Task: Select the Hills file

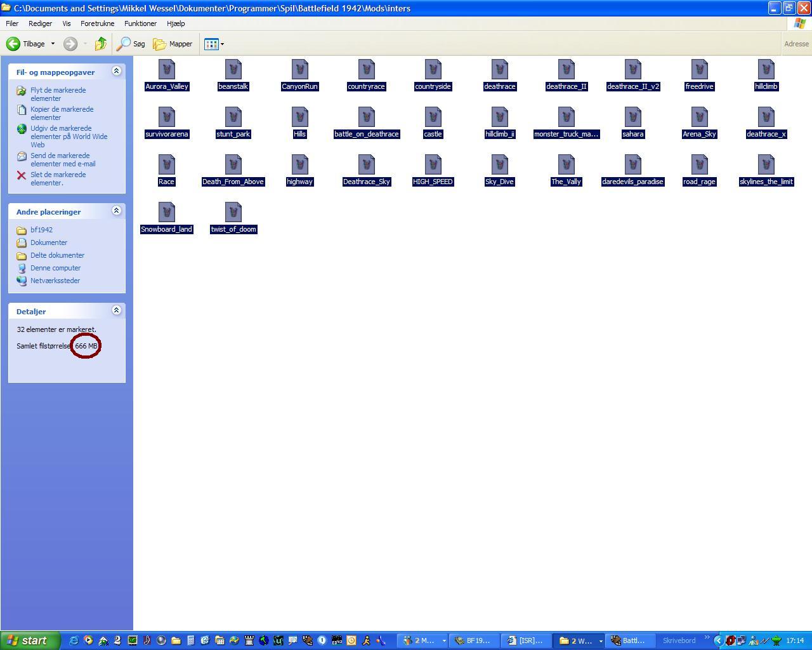Action: (299, 123)
